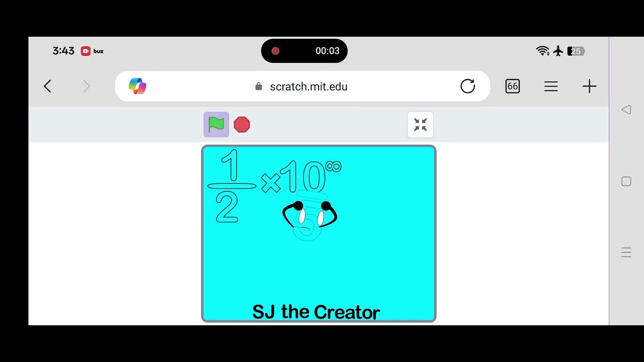Screen dimensions: 644x362
Task: Tap the Android home square button
Action: pyautogui.click(x=626, y=182)
